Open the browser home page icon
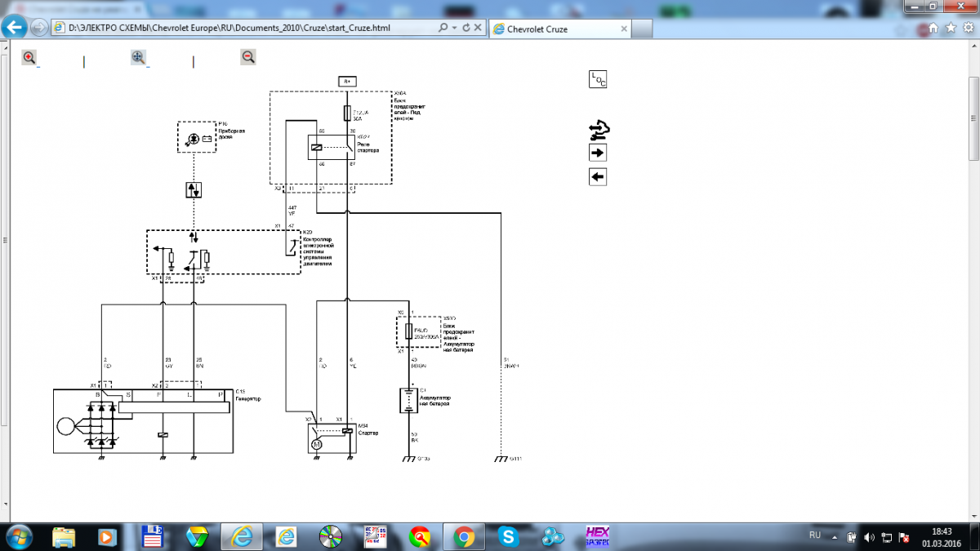This screenshot has height=551, width=980. 932,28
